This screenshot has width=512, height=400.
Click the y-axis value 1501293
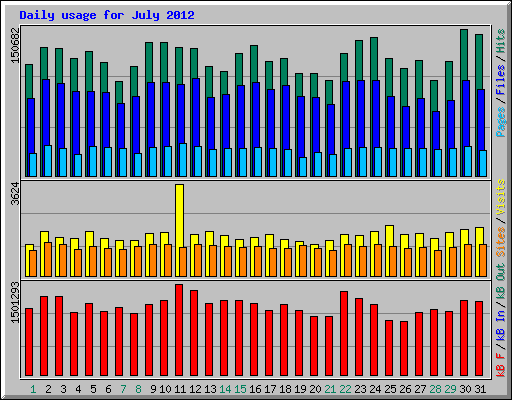[x=15, y=303]
